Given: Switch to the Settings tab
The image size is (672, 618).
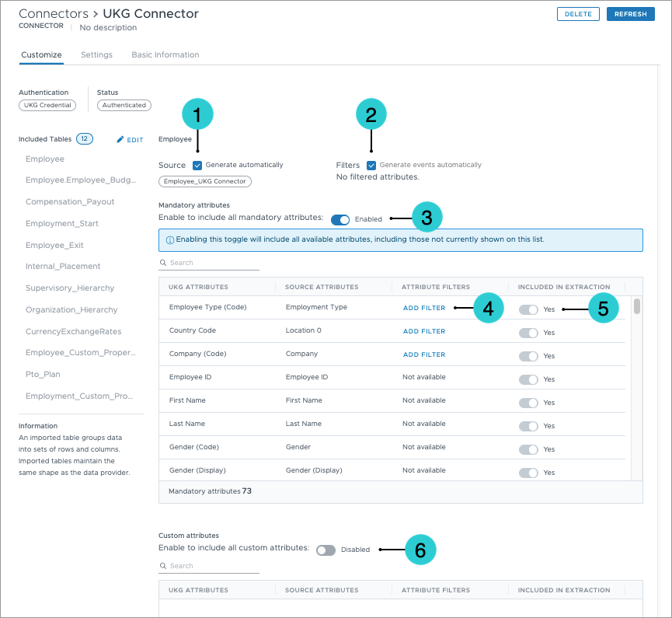Looking at the screenshot, I should click(x=96, y=55).
